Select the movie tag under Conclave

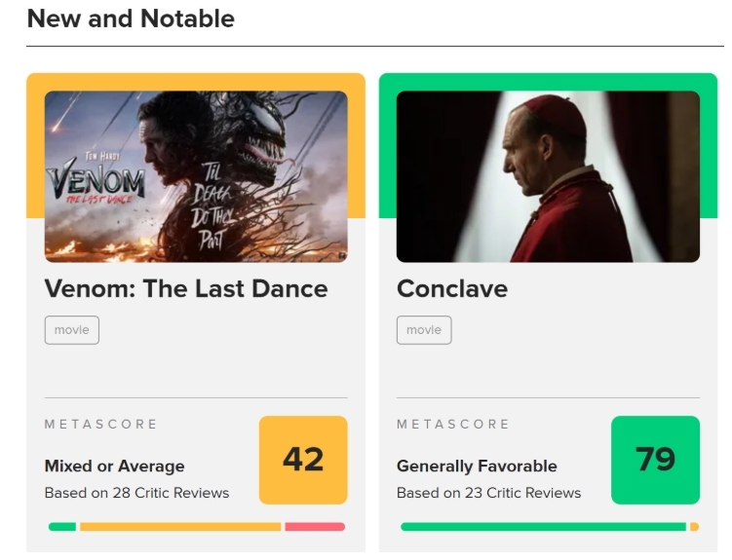[424, 330]
